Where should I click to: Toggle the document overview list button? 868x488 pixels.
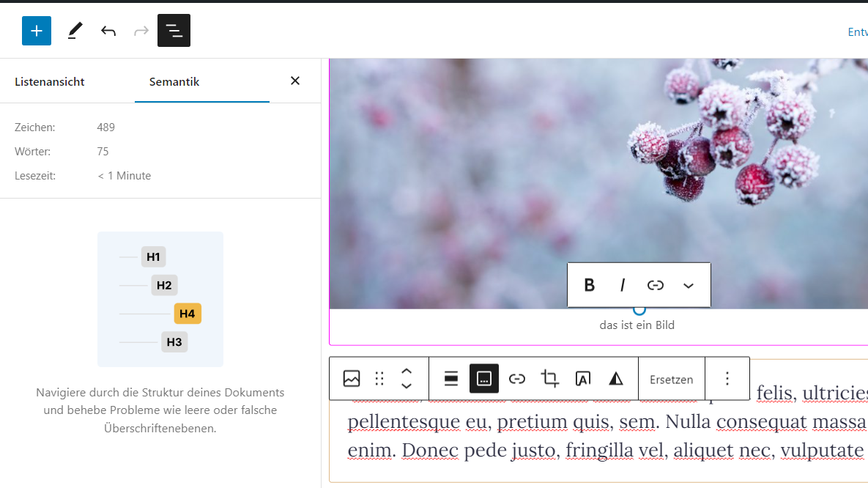tap(174, 31)
